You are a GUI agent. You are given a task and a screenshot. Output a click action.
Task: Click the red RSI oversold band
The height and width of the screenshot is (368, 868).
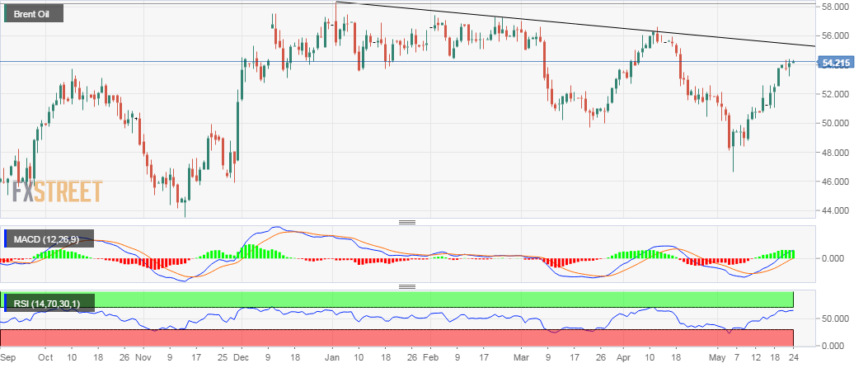[397, 337]
